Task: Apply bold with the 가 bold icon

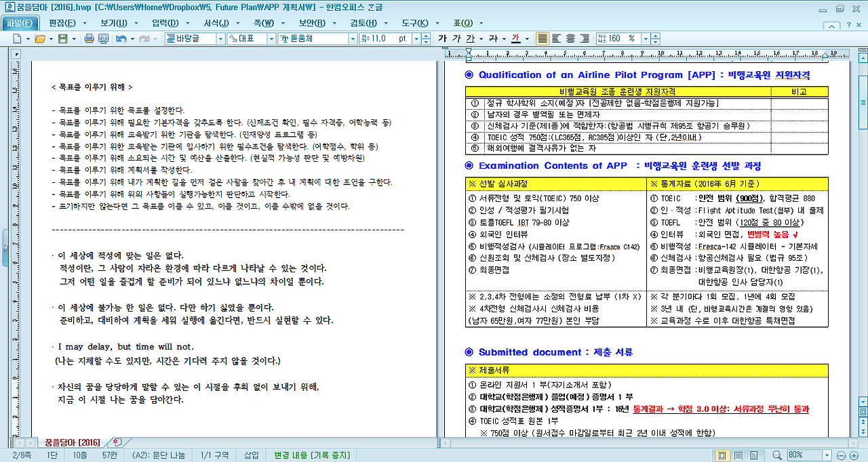Action: (443, 39)
